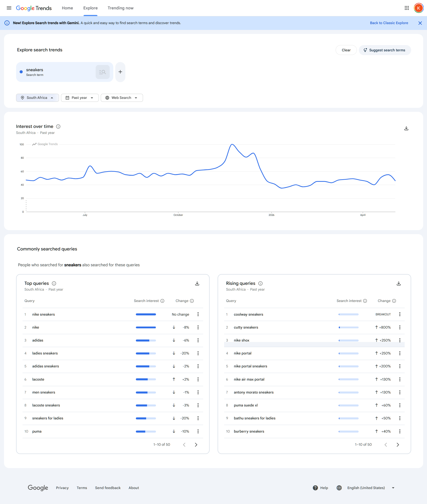Switch to the Home tab

(67, 8)
